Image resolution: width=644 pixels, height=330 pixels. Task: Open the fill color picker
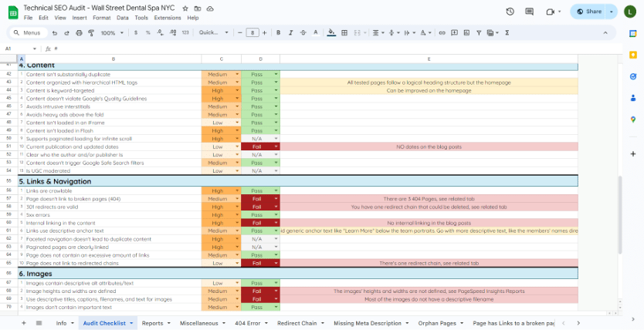coord(331,33)
